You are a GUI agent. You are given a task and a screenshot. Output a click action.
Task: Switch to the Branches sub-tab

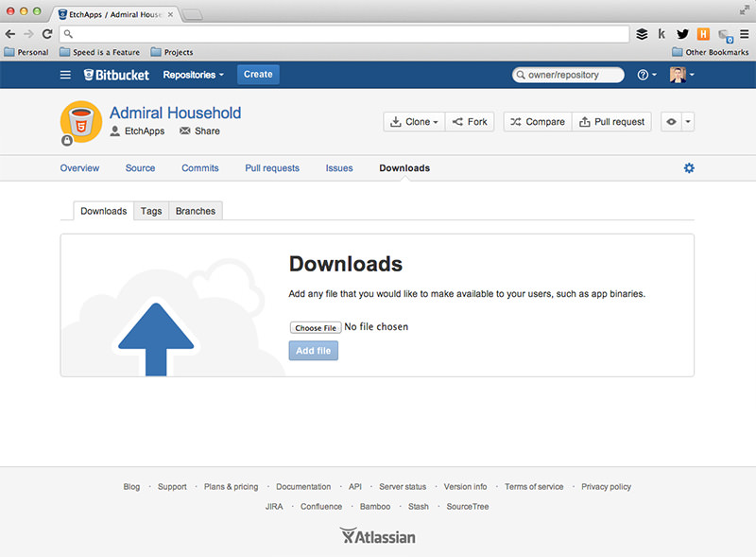point(196,211)
